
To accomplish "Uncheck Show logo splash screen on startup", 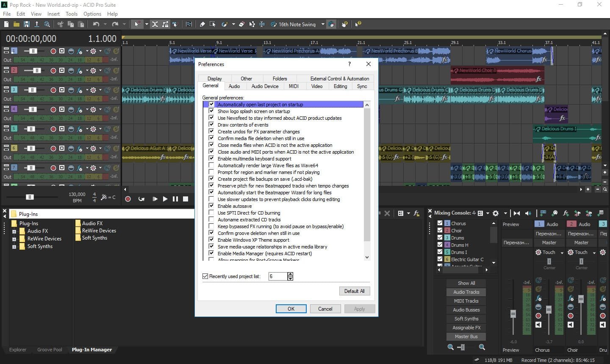I will coord(211,111).
